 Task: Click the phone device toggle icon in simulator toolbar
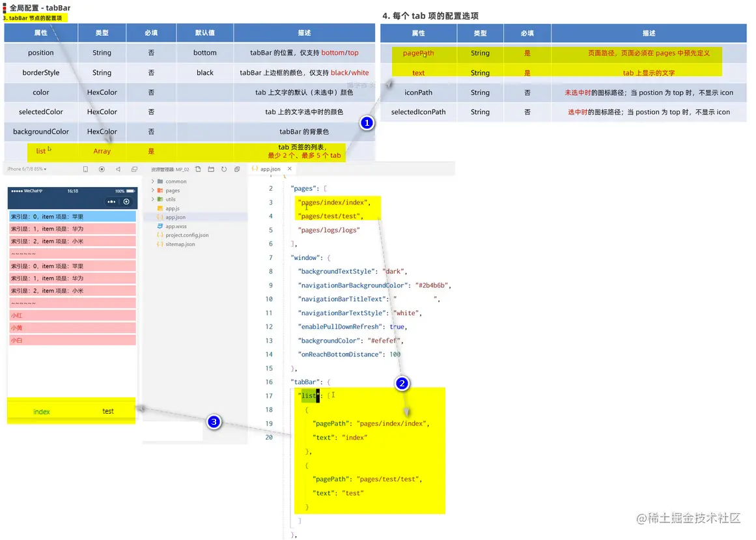pyautogui.click(x=85, y=169)
